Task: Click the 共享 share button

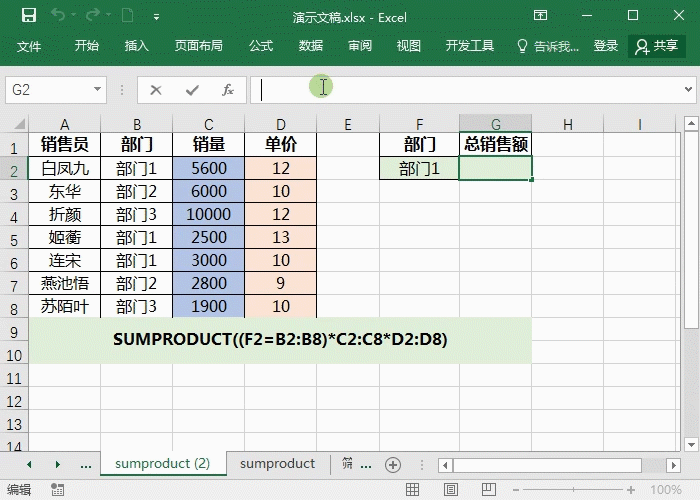Action: (x=656, y=46)
